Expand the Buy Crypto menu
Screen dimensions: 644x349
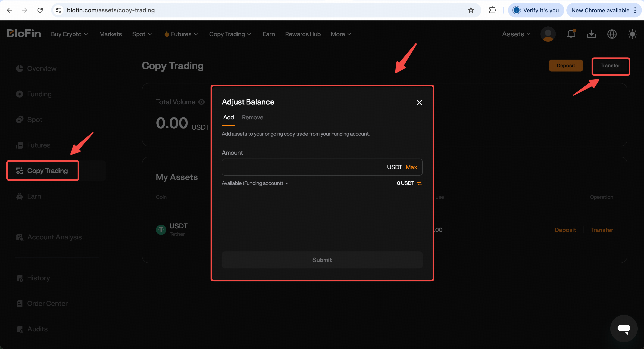click(69, 34)
